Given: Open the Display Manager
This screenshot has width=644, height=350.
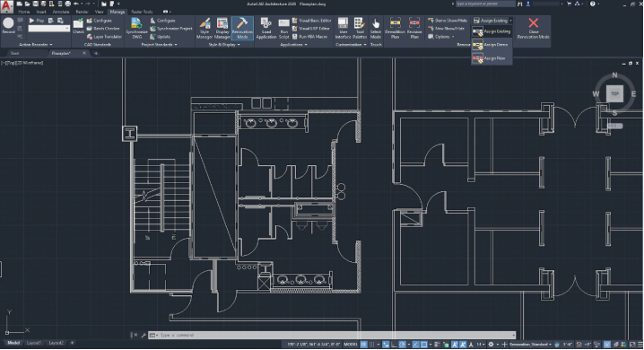Looking at the screenshot, I should tap(222, 29).
